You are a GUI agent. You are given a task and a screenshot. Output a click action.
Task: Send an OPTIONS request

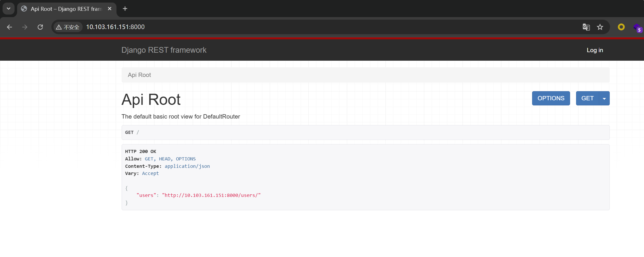coord(551,98)
